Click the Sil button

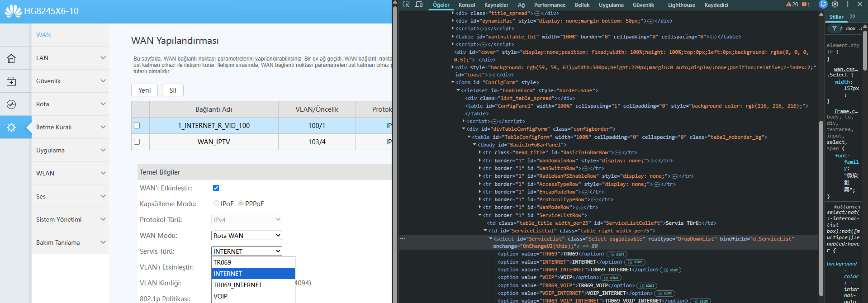pyautogui.click(x=173, y=90)
